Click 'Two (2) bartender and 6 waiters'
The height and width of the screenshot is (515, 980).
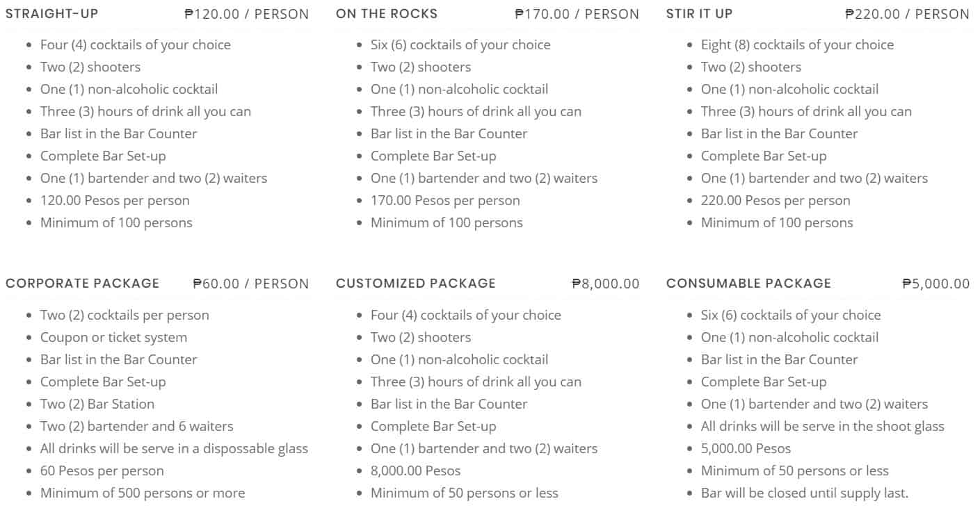(x=137, y=427)
